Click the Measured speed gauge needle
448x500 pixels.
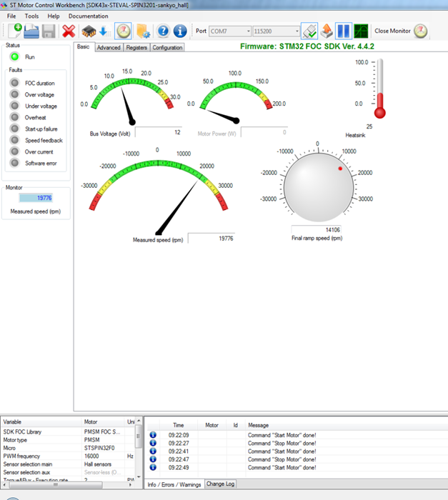tap(176, 208)
